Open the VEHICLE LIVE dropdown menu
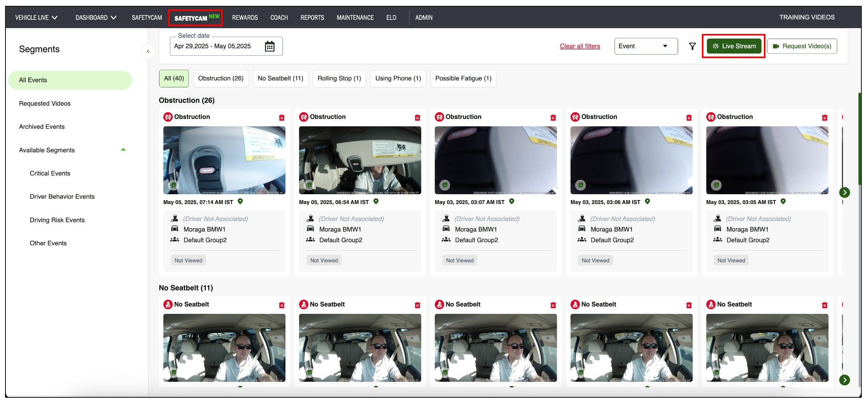868x404 pixels. 36,18
